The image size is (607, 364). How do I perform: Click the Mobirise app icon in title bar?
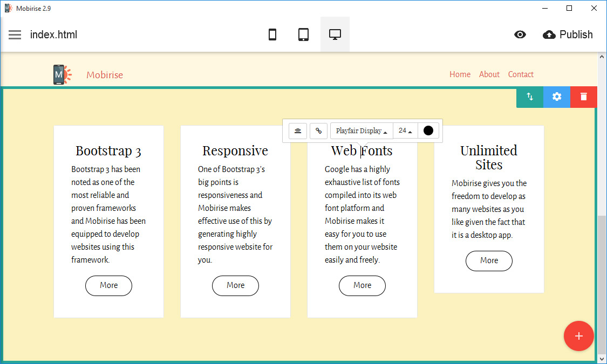point(8,8)
